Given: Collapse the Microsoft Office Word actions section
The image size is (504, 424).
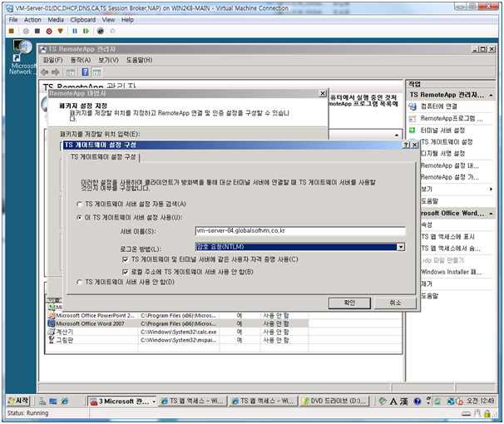Looking at the screenshot, I should pyautogui.click(x=491, y=214).
